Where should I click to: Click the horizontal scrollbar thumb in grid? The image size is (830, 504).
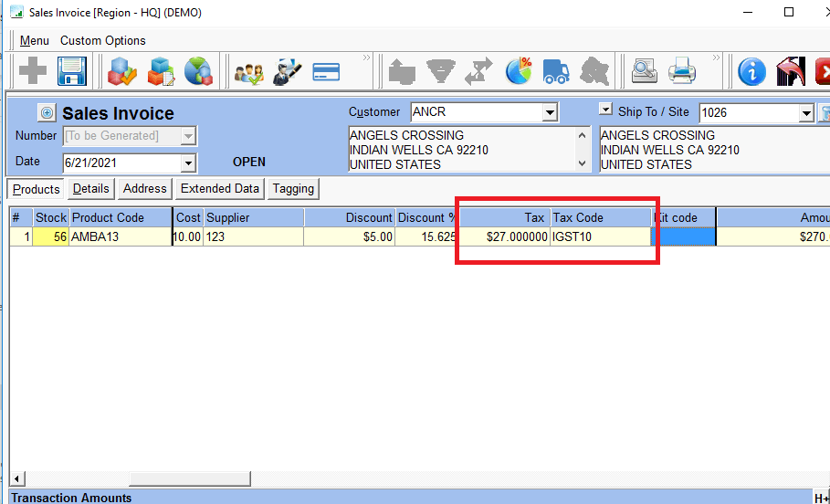pos(188,478)
